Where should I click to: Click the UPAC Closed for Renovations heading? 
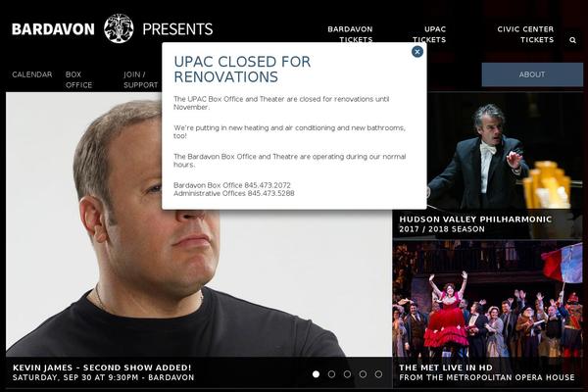[242, 69]
